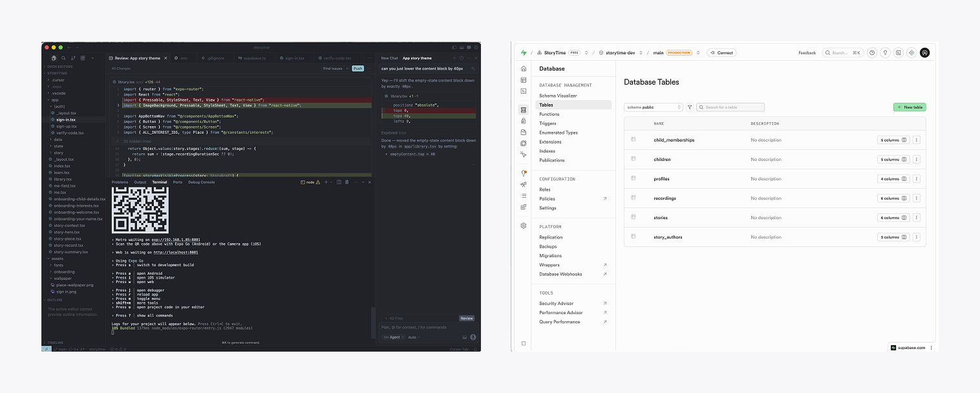The height and width of the screenshot is (393, 980).
Task: Open the search icon in Cursor's sidebar
Action: tap(63, 58)
